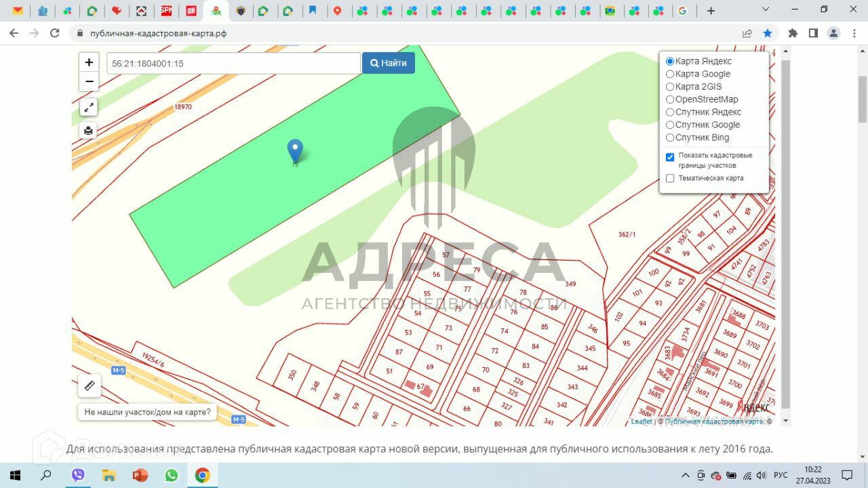The image size is (868, 488).
Task: Zoom in on the cadastral map
Action: 89,62
